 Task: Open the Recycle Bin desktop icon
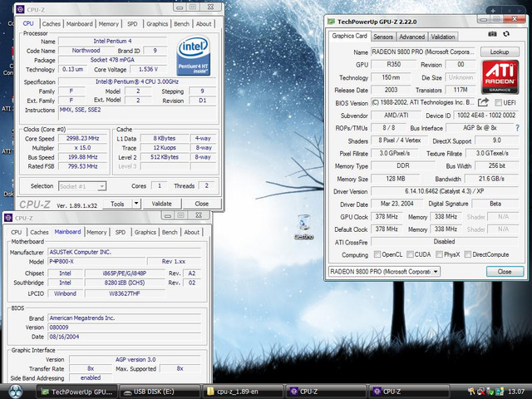click(x=303, y=227)
